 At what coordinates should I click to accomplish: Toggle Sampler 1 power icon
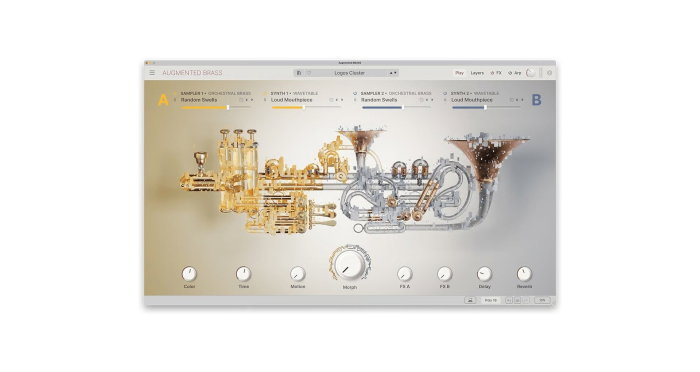pos(175,93)
